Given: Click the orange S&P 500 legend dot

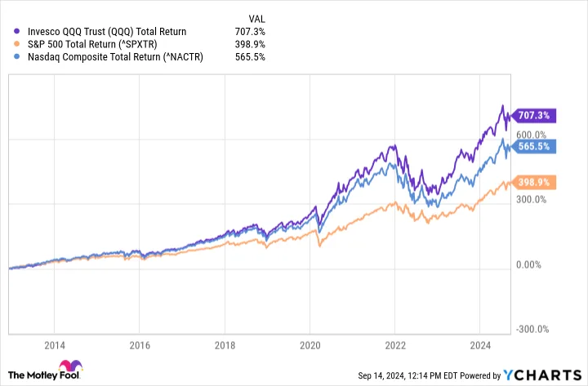Looking at the screenshot, I should (x=16, y=44).
